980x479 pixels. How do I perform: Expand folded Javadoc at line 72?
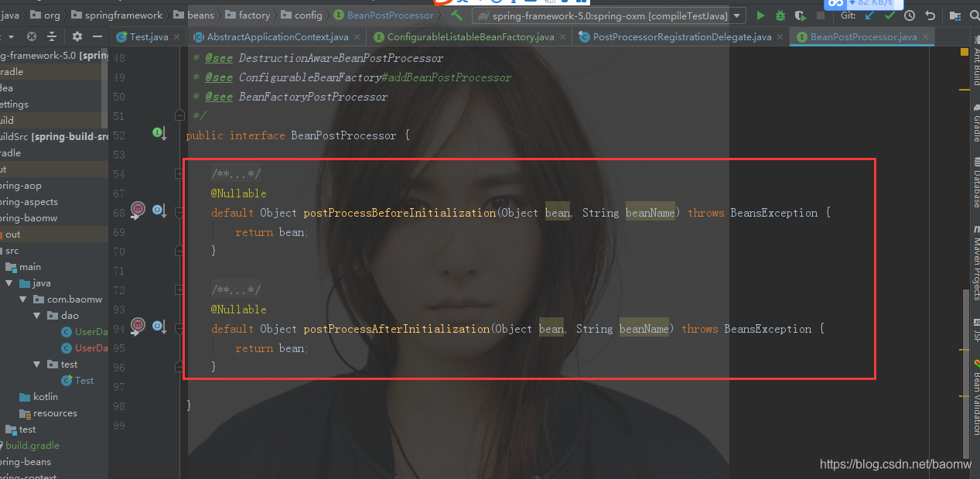179,289
